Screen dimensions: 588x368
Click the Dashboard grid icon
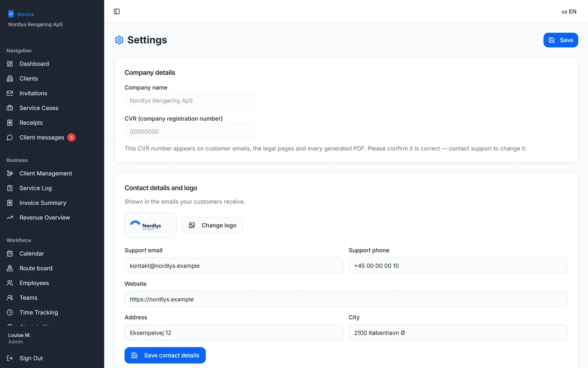10,64
